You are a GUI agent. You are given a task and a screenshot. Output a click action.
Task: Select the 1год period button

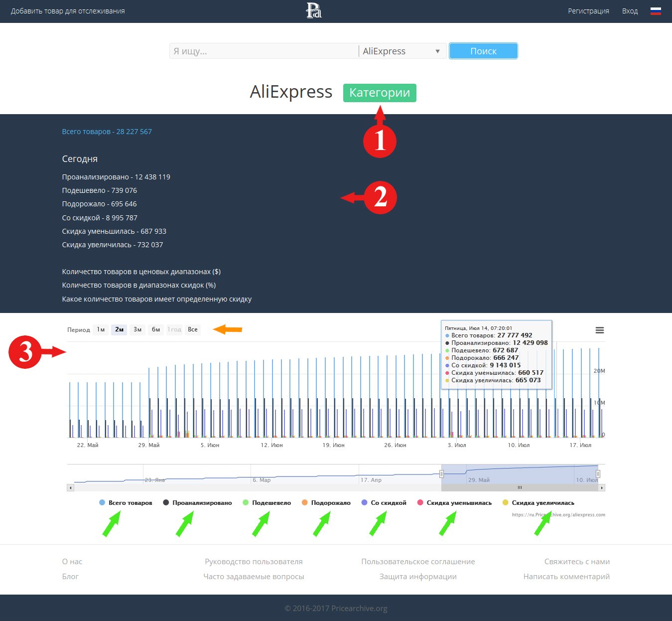(x=174, y=329)
